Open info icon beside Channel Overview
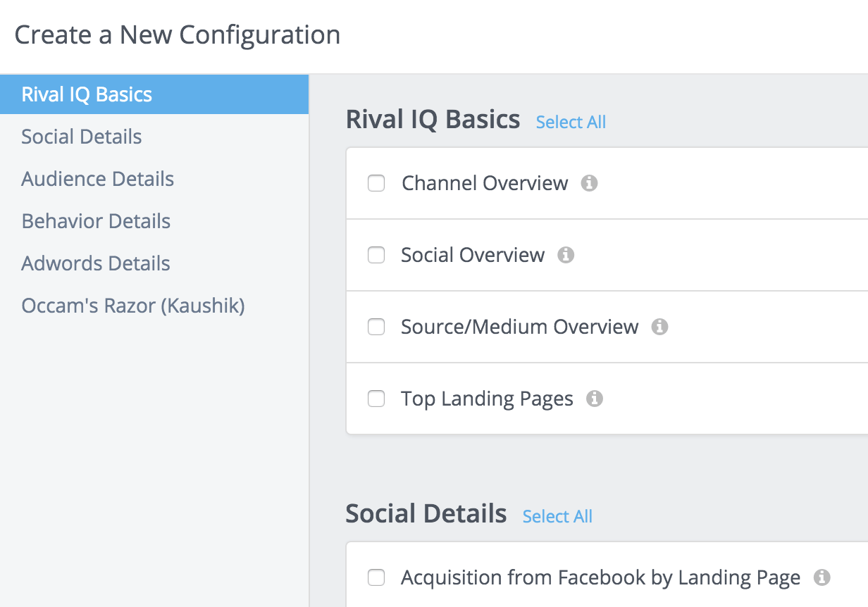The image size is (868, 607). click(589, 183)
